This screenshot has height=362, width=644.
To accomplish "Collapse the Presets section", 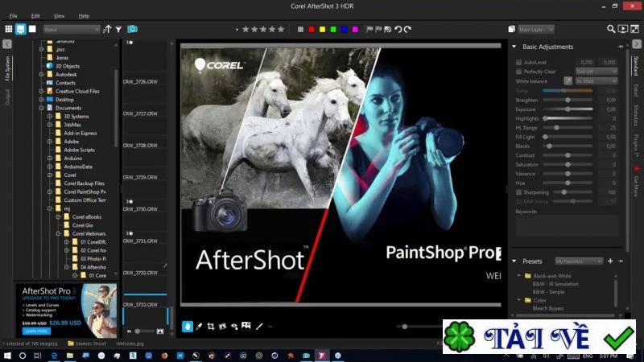I will [x=514, y=261].
